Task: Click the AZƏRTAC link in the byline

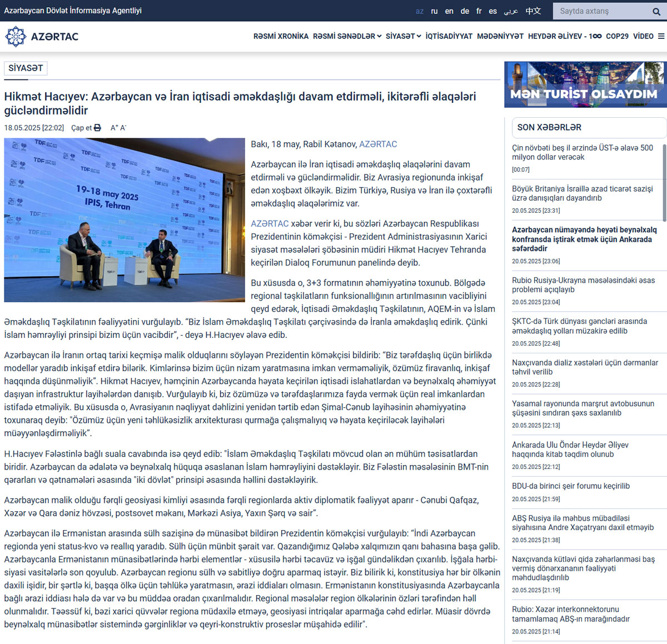Action: click(x=378, y=144)
